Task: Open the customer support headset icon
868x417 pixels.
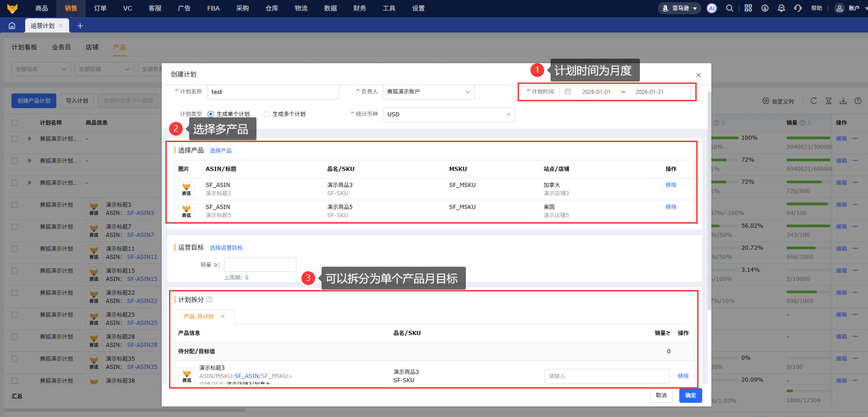Action: coord(798,8)
